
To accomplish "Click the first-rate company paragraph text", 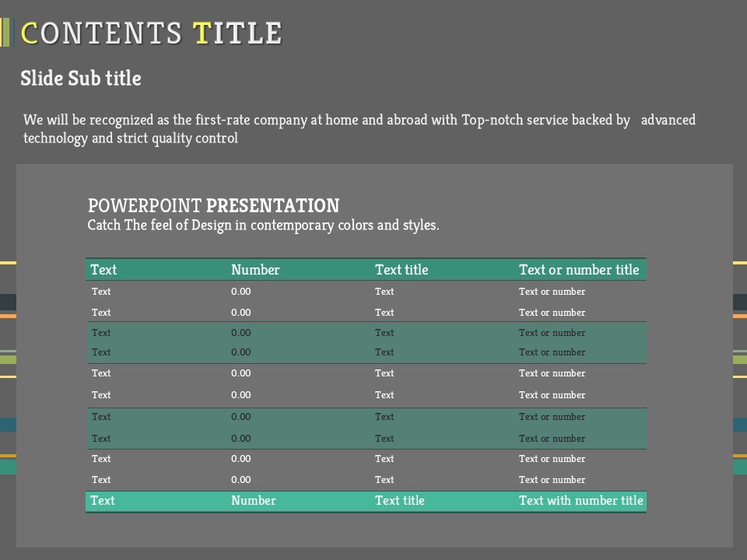I will 359,128.
